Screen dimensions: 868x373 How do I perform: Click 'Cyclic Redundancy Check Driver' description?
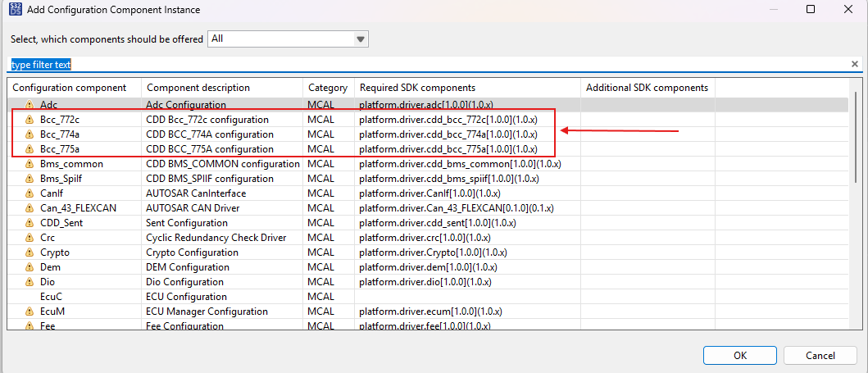point(216,238)
